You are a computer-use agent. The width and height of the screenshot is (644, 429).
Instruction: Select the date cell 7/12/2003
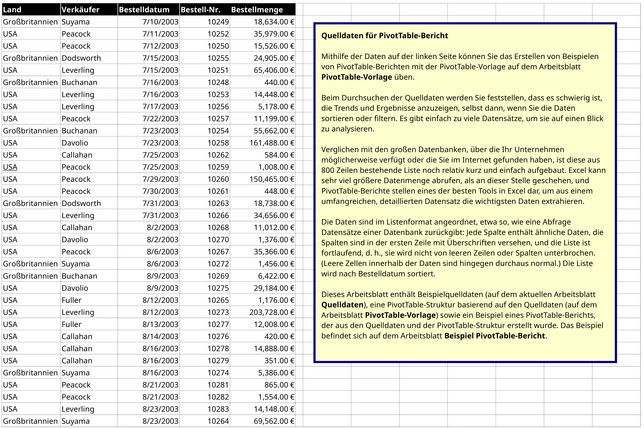(148, 46)
